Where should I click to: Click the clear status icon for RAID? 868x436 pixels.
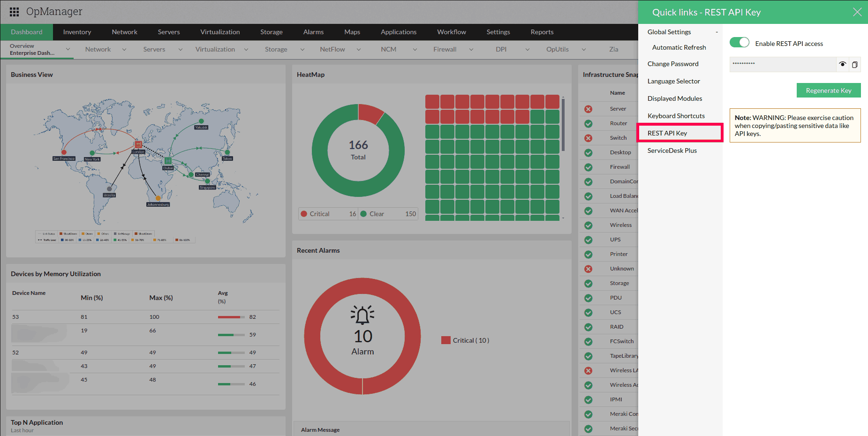[588, 327]
